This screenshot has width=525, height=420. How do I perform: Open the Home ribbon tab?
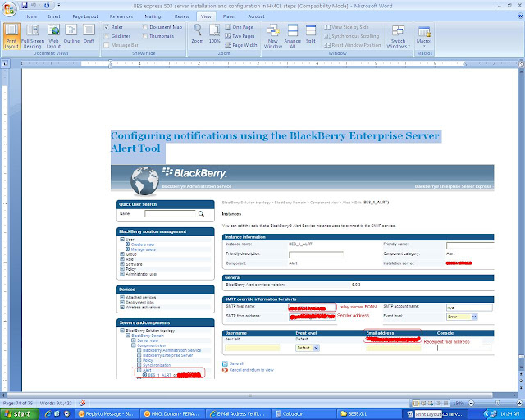tap(30, 16)
